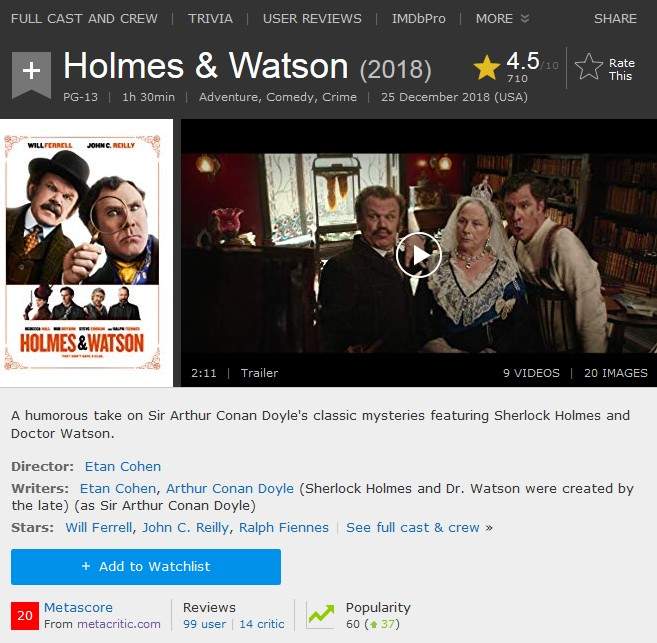This screenshot has height=643, width=657.
Task: Click the green popularity trend arrow icon
Action: (321, 615)
